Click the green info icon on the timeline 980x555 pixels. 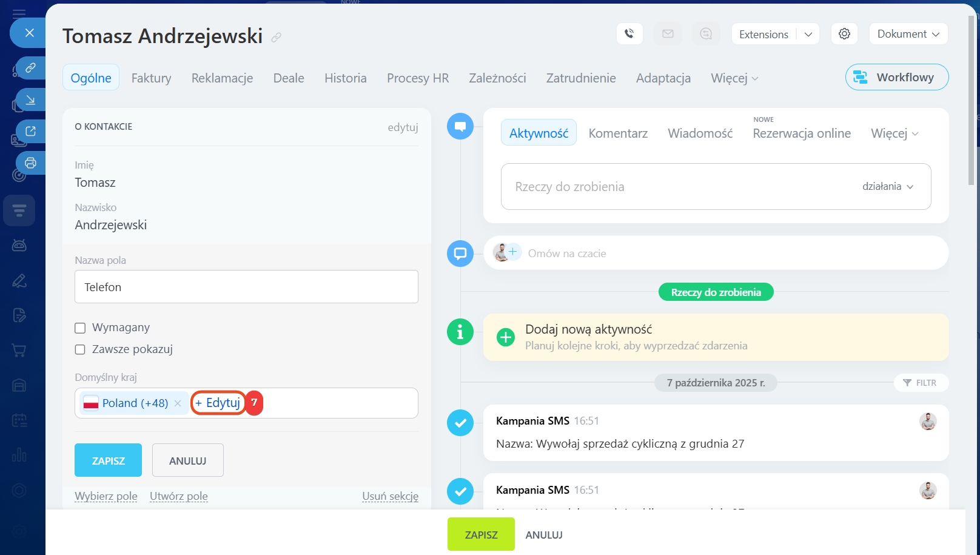pos(460,332)
